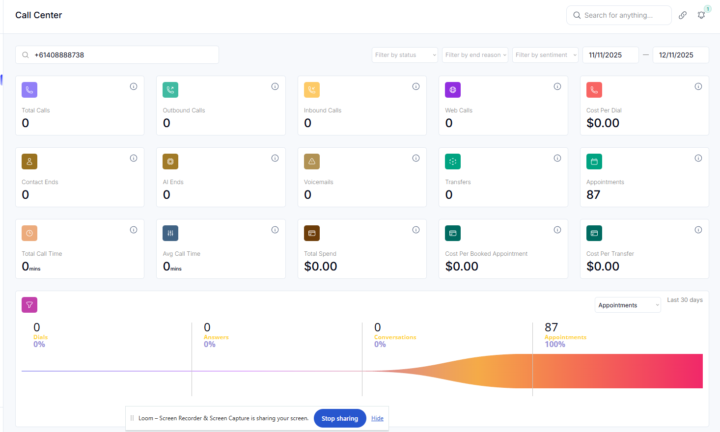The height and width of the screenshot is (432, 720).
Task: Click the pink funnel filter icon
Action: click(30, 305)
